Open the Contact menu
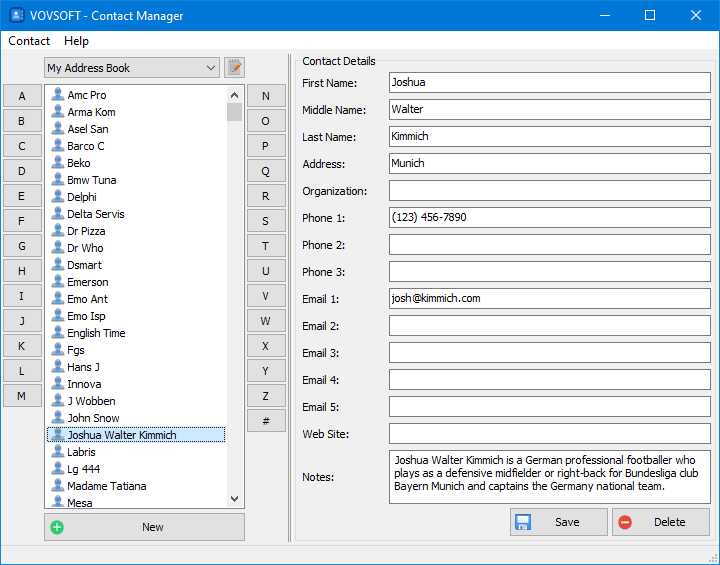This screenshot has height=565, width=720. [29, 41]
